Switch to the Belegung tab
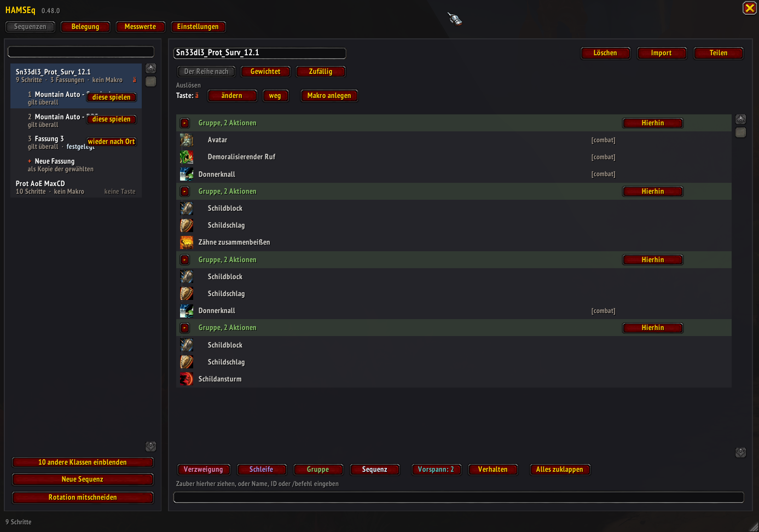 point(85,27)
